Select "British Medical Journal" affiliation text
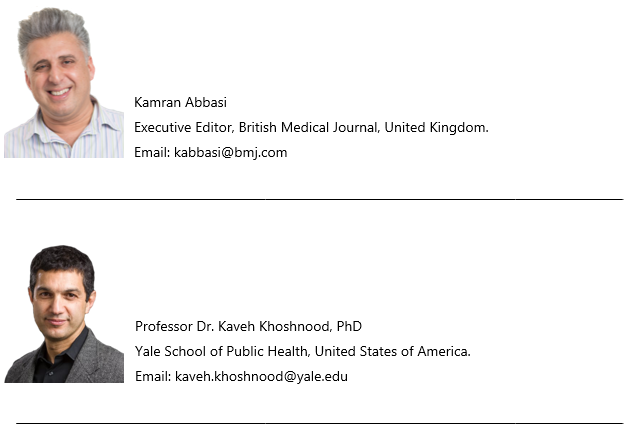Screen dimensions: 636x446 pyautogui.click(x=309, y=128)
